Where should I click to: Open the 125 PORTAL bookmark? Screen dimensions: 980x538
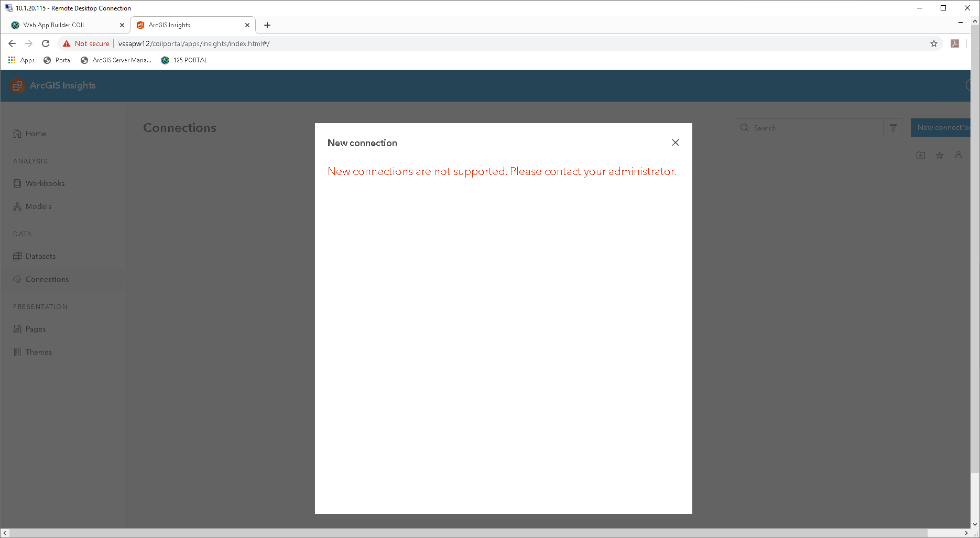point(184,60)
